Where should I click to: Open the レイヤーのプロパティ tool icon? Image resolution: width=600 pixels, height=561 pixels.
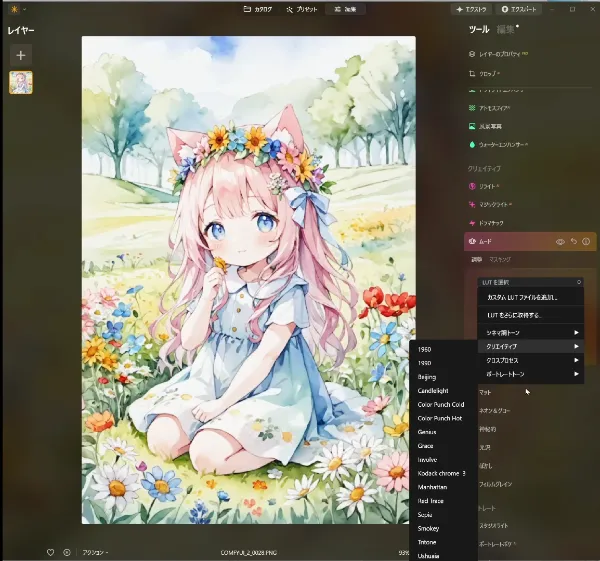[472, 54]
